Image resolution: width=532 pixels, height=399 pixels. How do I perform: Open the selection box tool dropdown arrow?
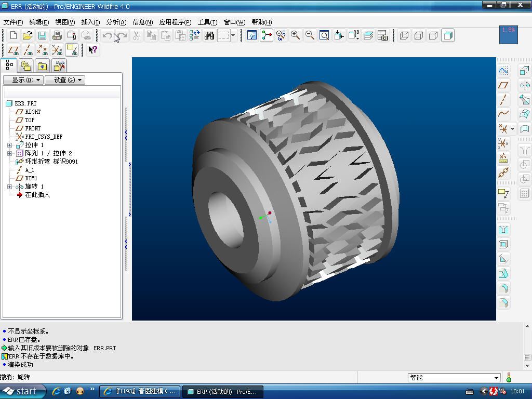[233, 35]
